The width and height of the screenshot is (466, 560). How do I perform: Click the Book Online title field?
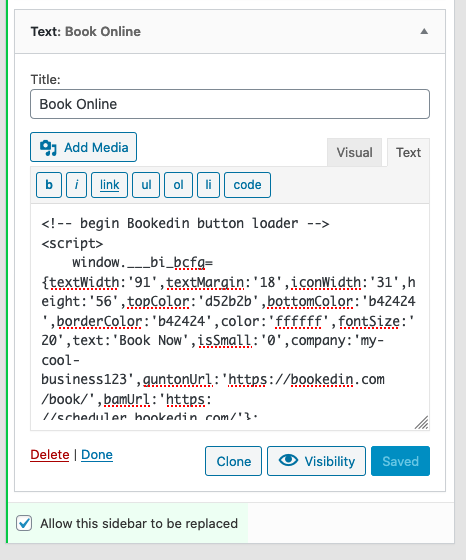click(230, 104)
